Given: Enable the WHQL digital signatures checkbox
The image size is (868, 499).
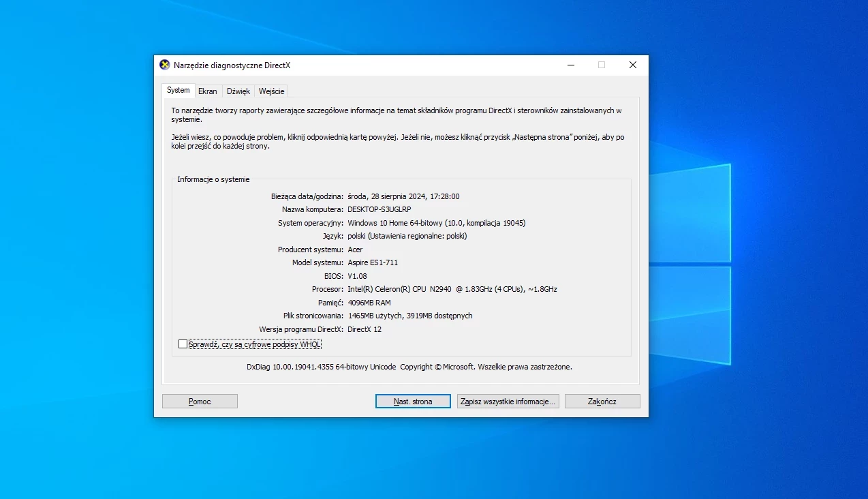Looking at the screenshot, I should [x=183, y=344].
